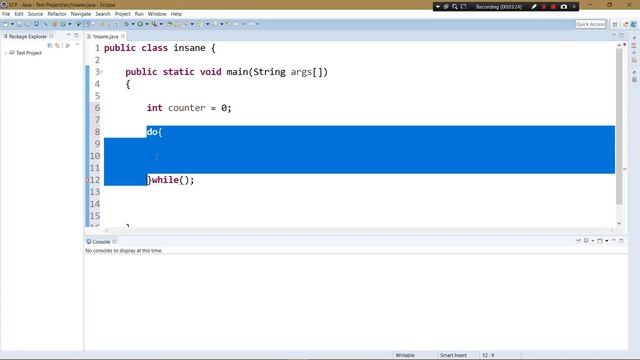Minimize the editor area
Screen dimensions: 640x360
[x=613, y=36]
